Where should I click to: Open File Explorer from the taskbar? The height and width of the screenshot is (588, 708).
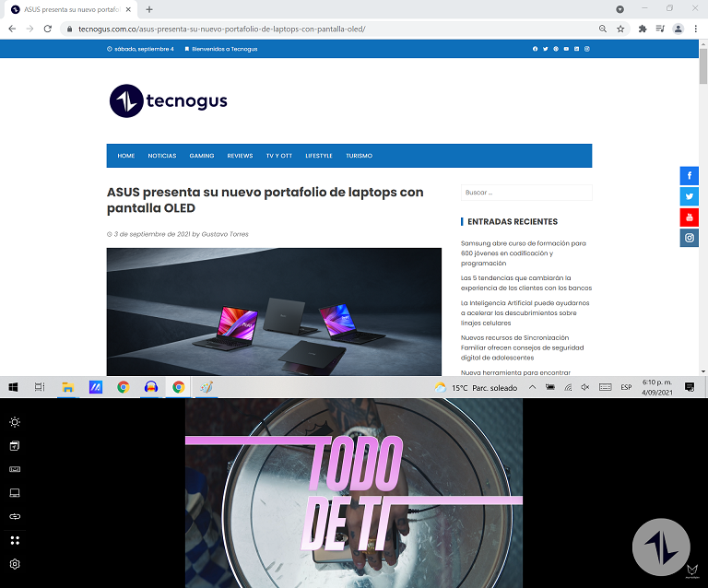point(67,387)
